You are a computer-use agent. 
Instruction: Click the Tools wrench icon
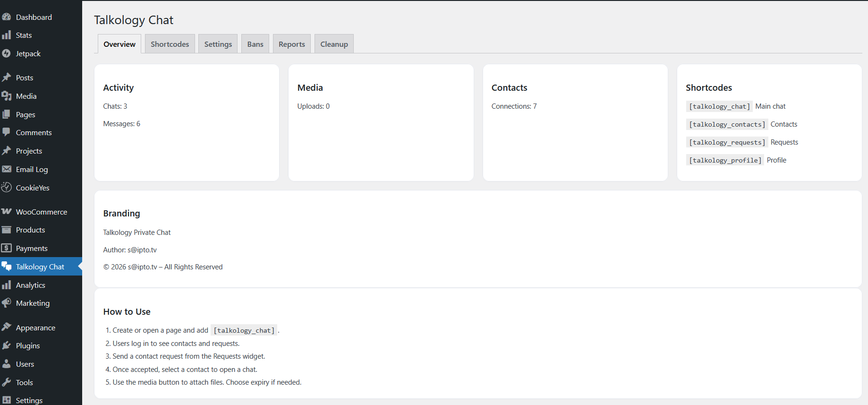point(6,382)
